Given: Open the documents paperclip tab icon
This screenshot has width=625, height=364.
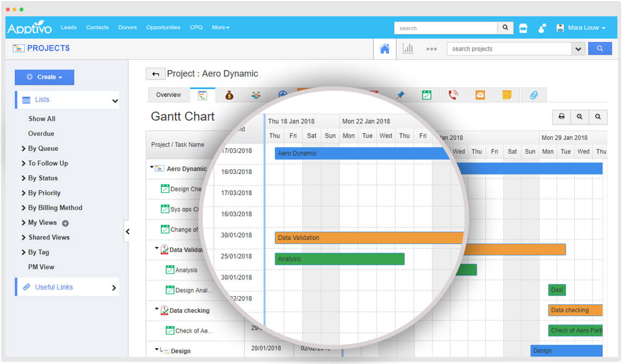Looking at the screenshot, I should click(x=533, y=95).
